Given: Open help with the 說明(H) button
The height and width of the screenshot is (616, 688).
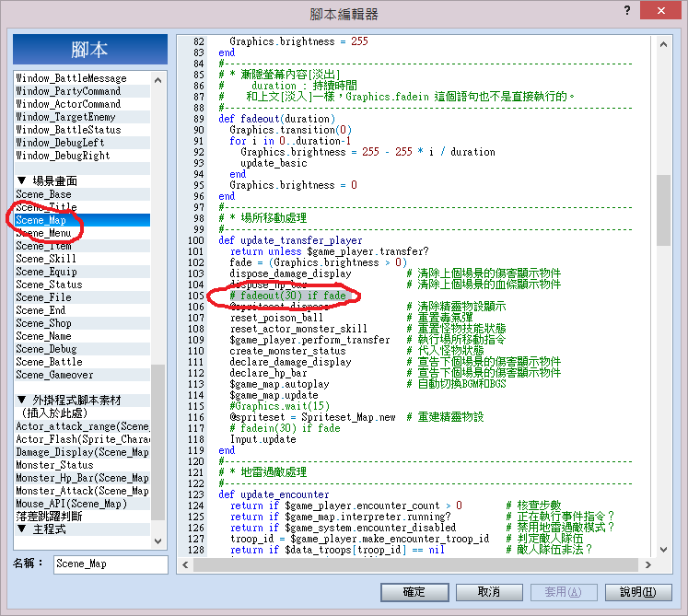Looking at the screenshot, I should point(638,592).
